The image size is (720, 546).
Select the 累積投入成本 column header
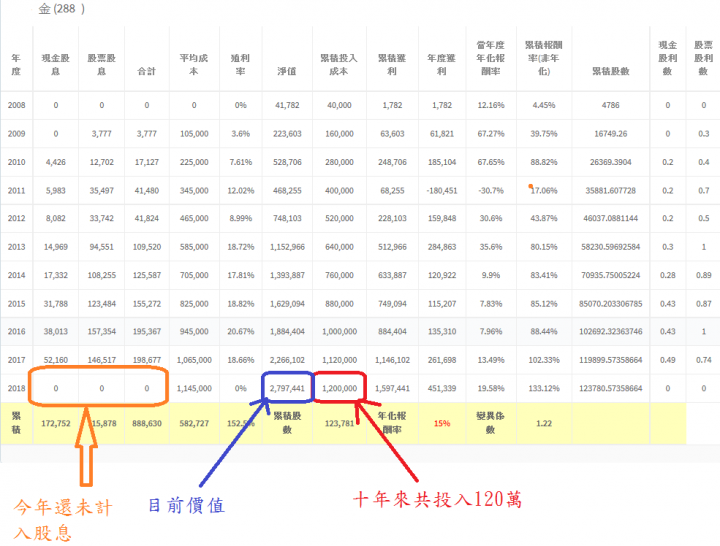pos(338,65)
